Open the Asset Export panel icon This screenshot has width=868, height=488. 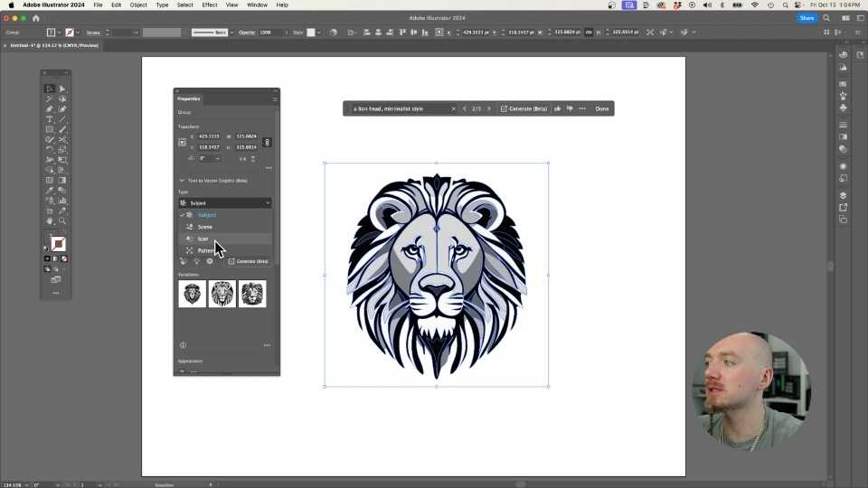843,208
